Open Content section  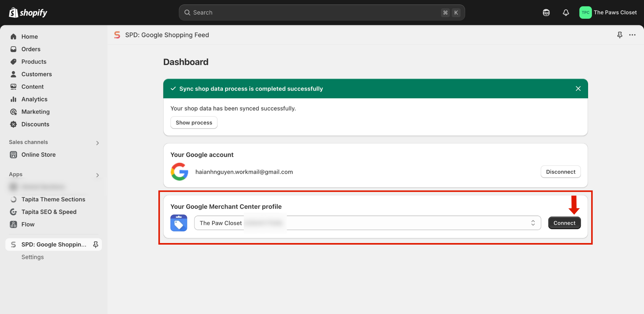(x=32, y=87)
